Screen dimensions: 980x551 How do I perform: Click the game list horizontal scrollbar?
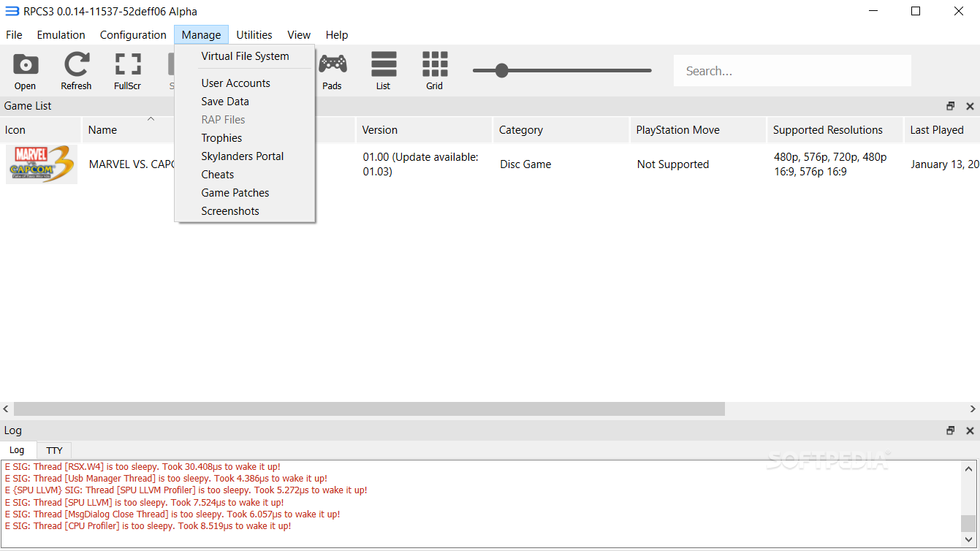pyautogui.click(x=369, y=409)
